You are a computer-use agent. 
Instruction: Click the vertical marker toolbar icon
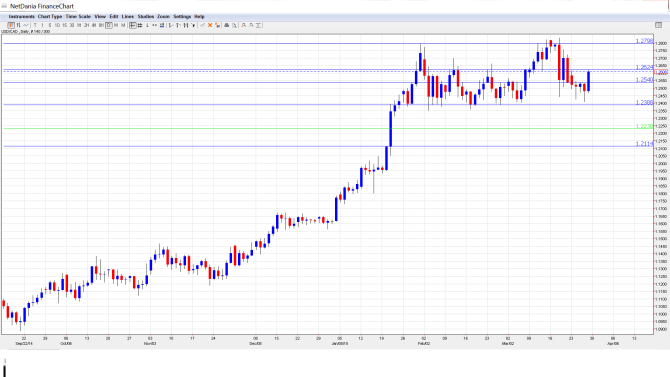click(x=147, y=26)
